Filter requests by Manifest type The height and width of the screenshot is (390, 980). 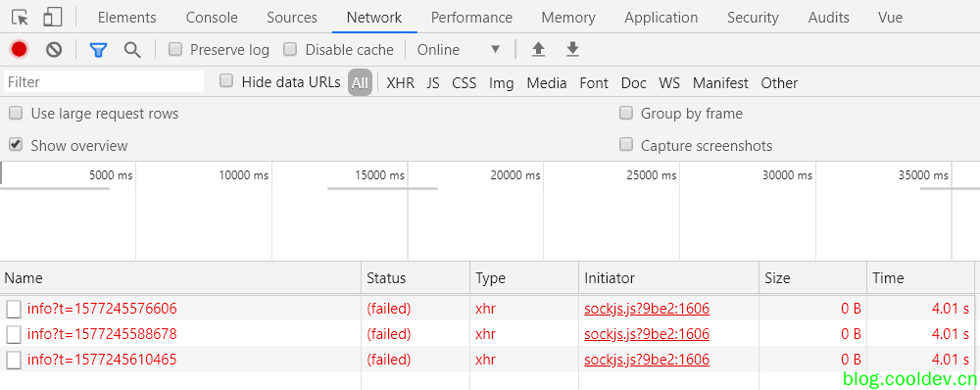coord(720,82)
